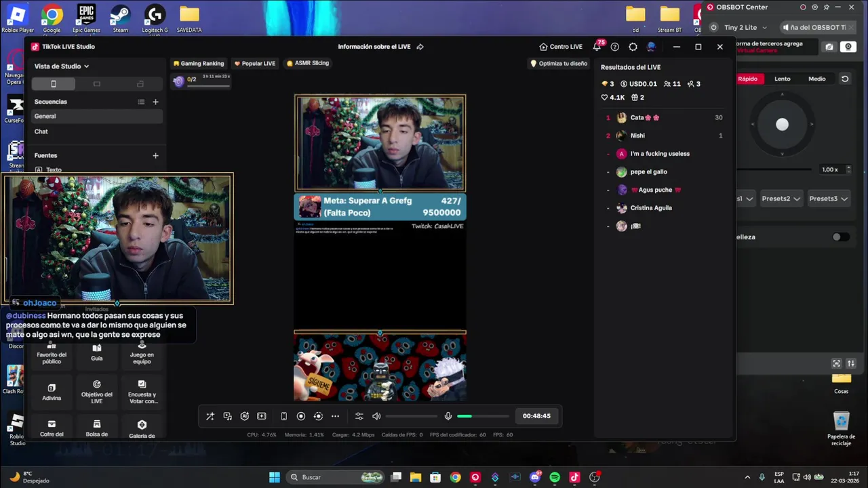Image resolution: width=868 pixels, height=488 pixels.
Task: Open the audio mixer settings icon
Action: [359, 416]
